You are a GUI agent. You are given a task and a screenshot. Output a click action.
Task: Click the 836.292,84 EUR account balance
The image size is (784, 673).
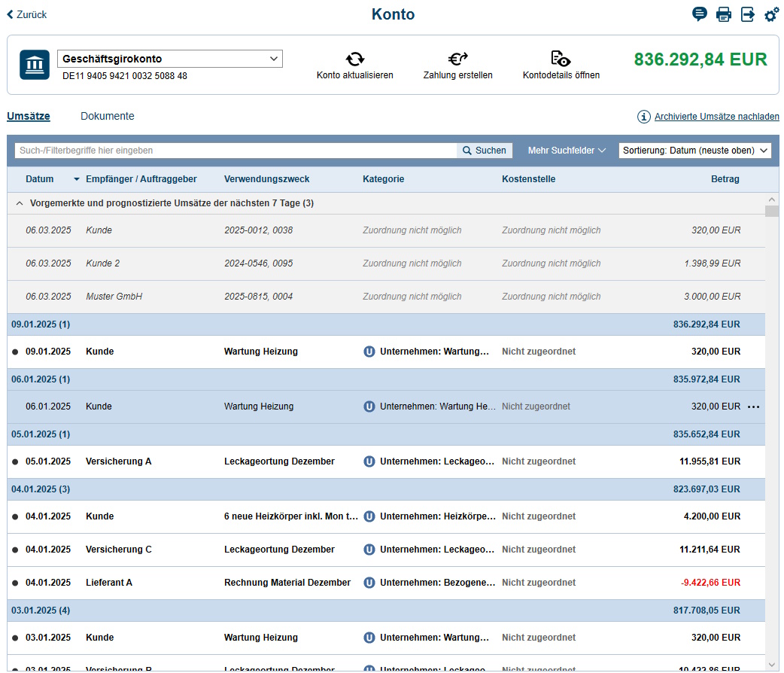click(700, 59)
